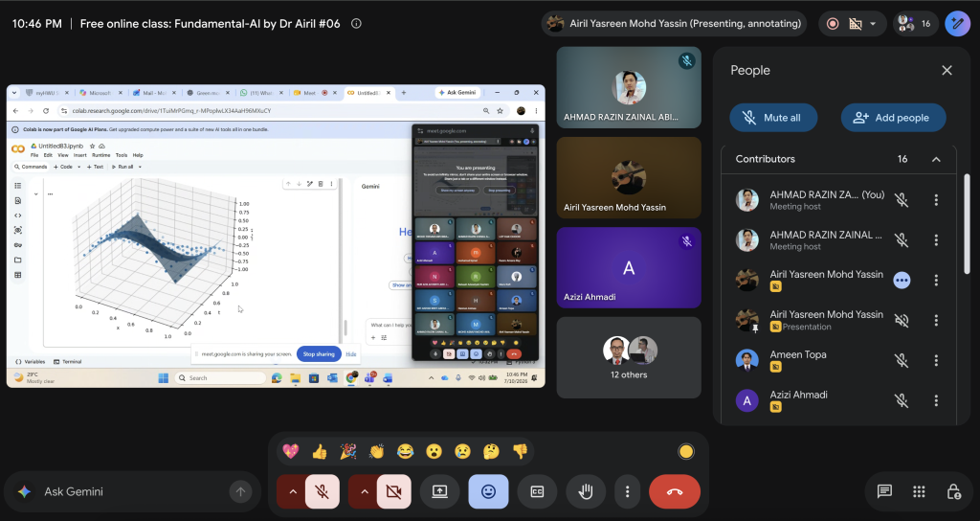This screenshot has height=521, width=980.
Task: Mute Azizi Ahmadi's microphone in list
Action: pos(902,400)
